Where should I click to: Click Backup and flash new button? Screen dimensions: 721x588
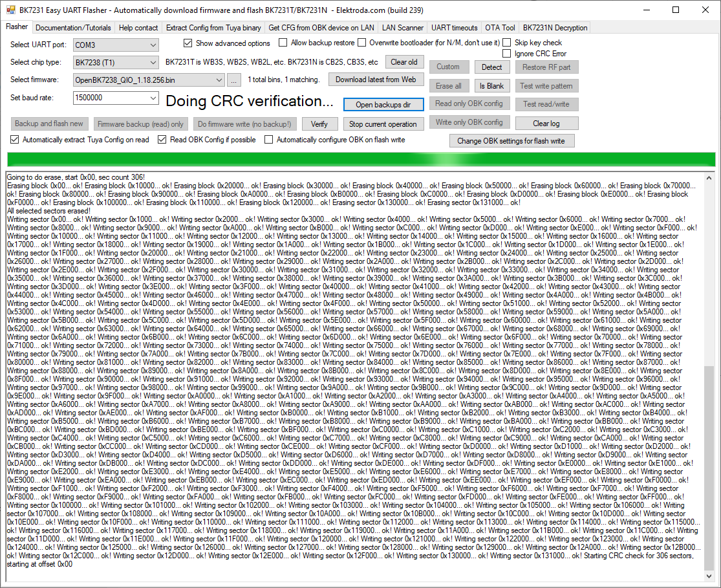pyautogui.click(x=49, y=124)
